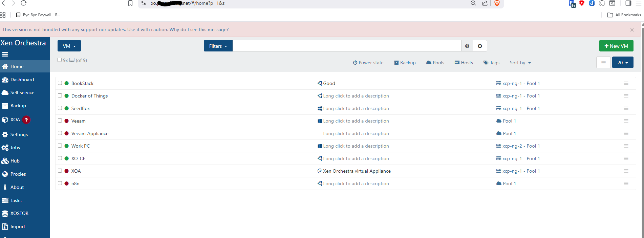
Task: Click the browser zoom magnifier icon
Action: (473, 3)
